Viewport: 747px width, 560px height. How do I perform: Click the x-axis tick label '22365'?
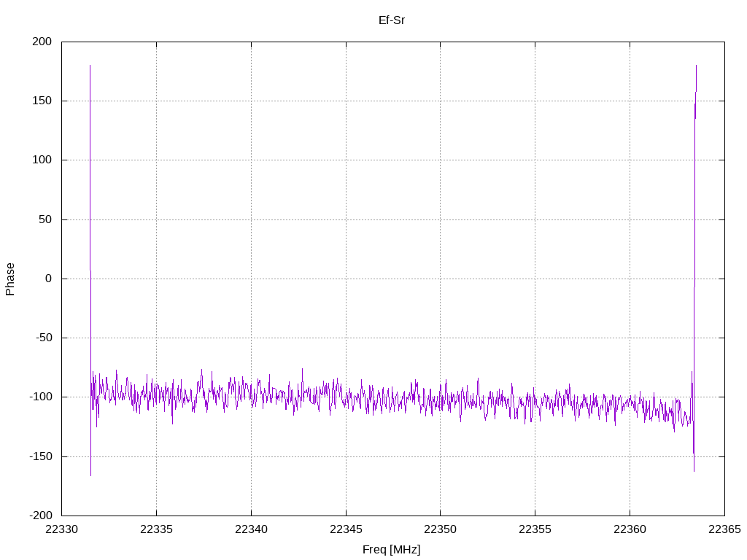(724, 529)
